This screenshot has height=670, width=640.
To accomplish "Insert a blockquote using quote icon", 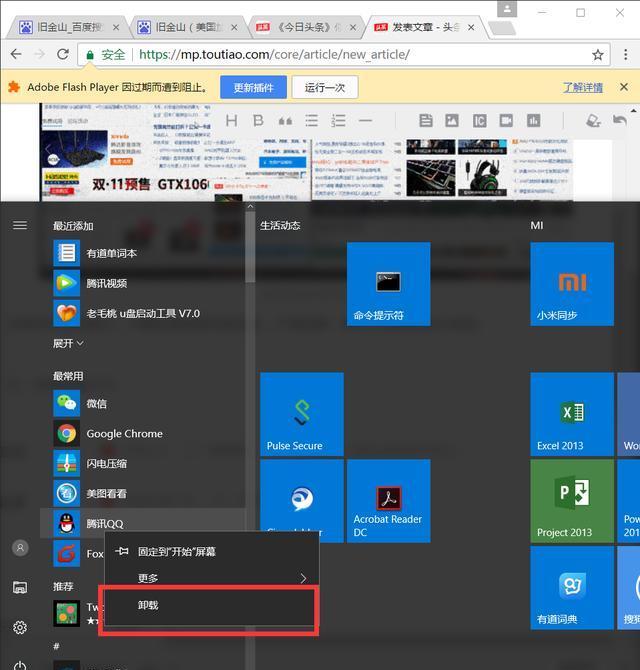I will coord(285,121).
